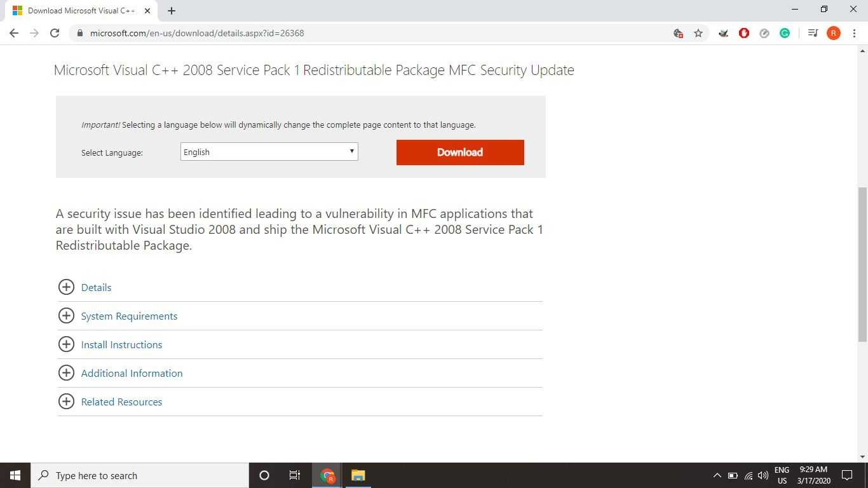
Task: Bookmark this page with the star icon
Action: pos(698,33)
